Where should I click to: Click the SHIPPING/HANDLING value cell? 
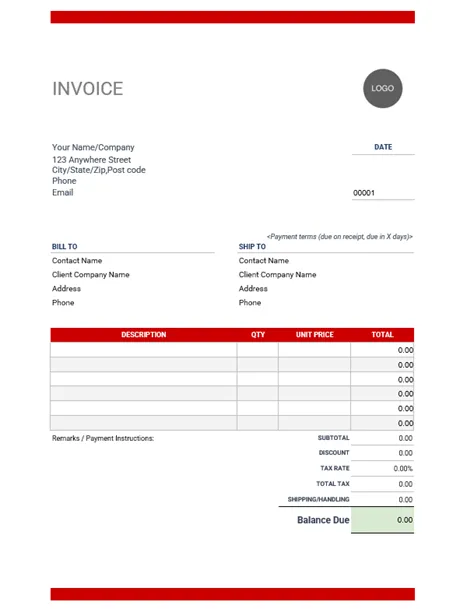point(382,499)
